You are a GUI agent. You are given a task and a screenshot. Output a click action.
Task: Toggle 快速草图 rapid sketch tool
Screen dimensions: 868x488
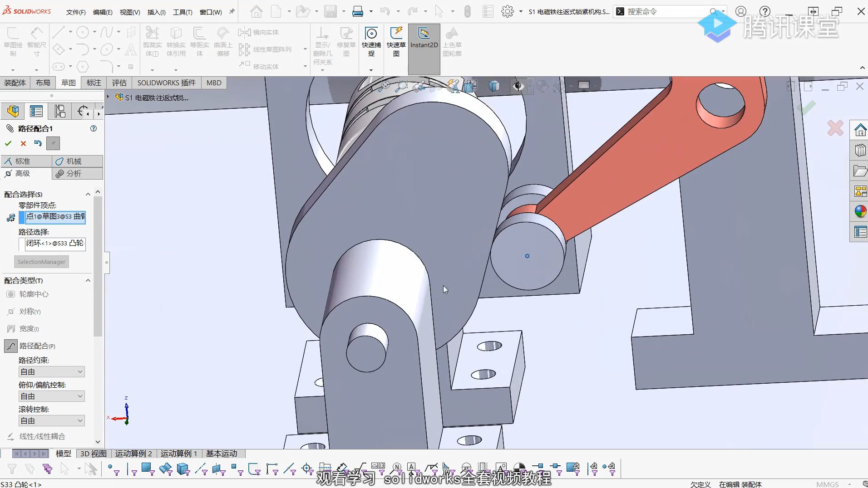[x=396, y=42]
